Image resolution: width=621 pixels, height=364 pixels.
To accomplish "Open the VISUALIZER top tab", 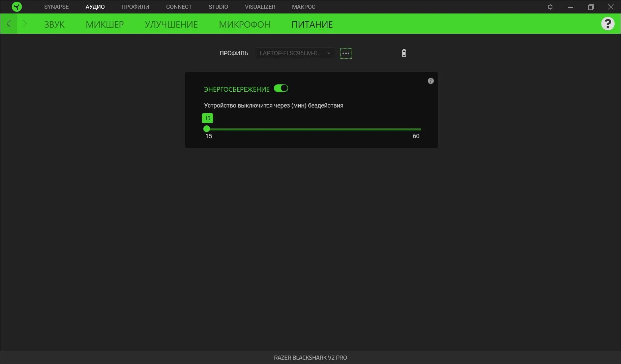I will click(260, 7).
